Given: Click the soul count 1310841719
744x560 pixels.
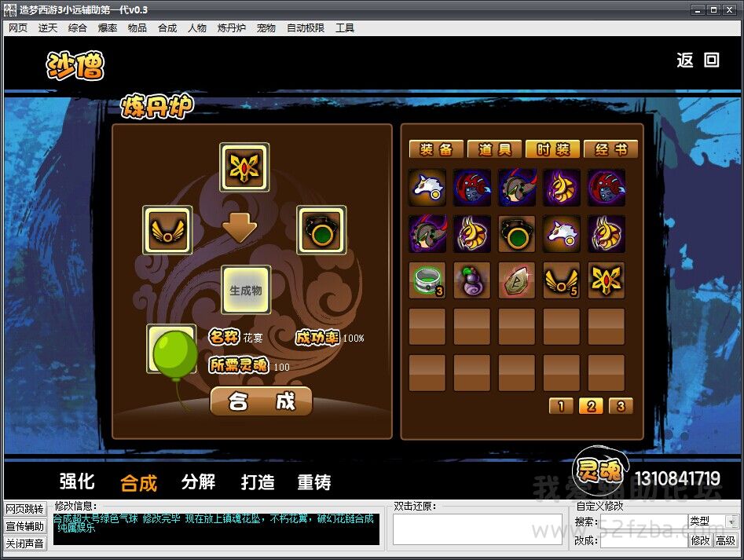Looking at the screenshot, I should click(677, 478).
